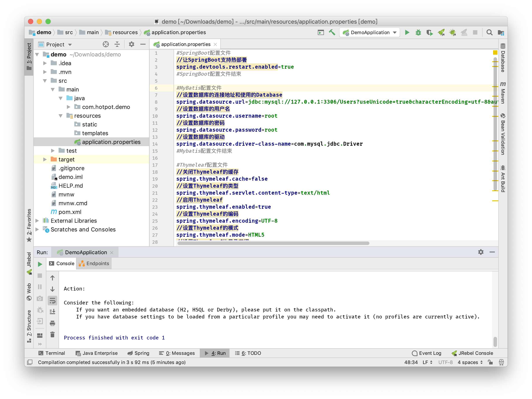Run DemoApplication with green play button in toolbar
The width and height of the screenshot is (532, 399).
407,33
